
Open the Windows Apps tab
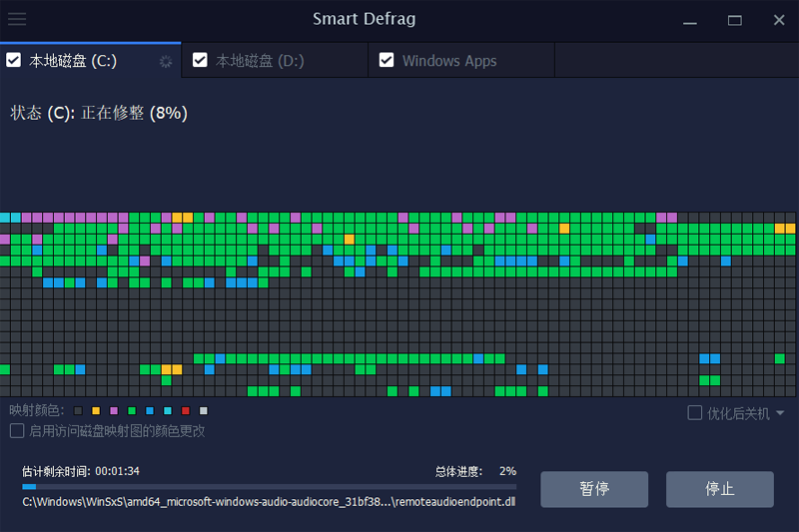[449, 61]
